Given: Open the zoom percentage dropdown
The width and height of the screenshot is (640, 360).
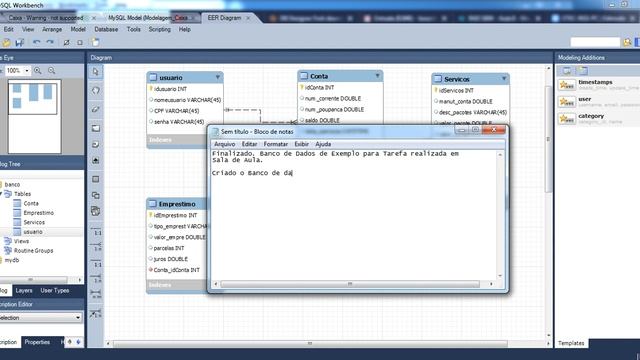Looking at the screenshot, I should [27, 71].
